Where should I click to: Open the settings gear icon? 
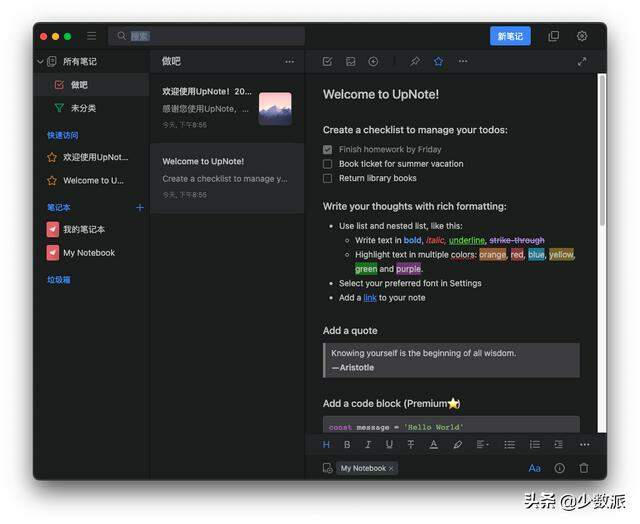[x=582, y=36]
